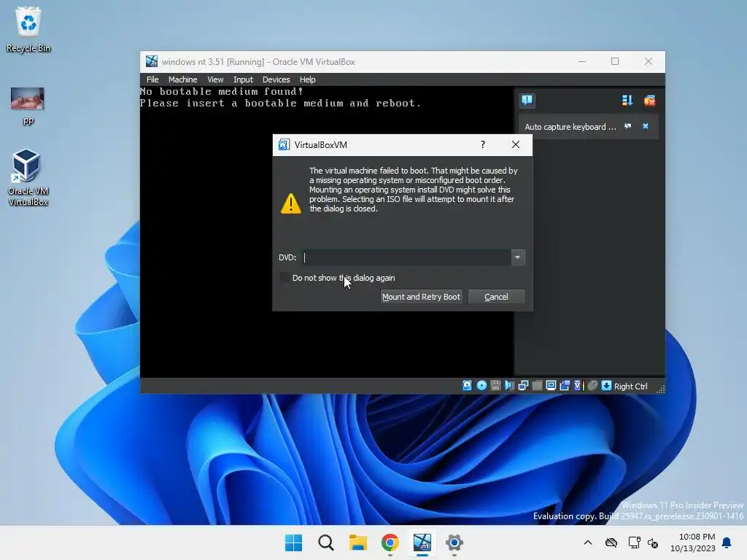The height and width of the screenshot is (560, 747).
Task: Click the network adapters status icon
Action: point(523,386)
